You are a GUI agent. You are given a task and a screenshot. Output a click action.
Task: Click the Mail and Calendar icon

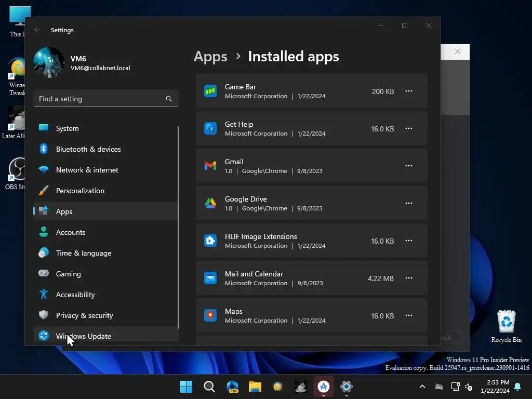tap(210, 278)
